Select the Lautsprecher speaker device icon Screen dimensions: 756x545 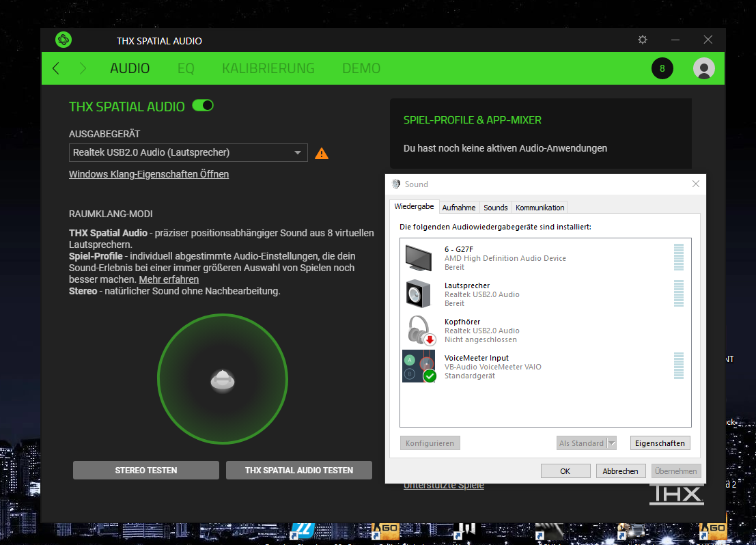click(x=419, y=294)
